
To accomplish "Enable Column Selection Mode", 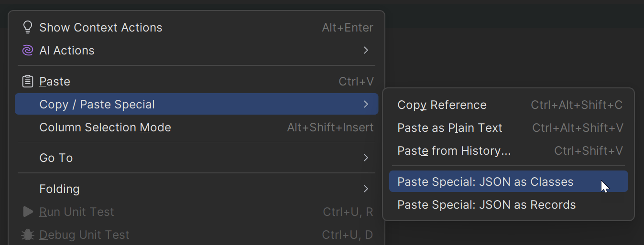I will (x=105, y=128).
